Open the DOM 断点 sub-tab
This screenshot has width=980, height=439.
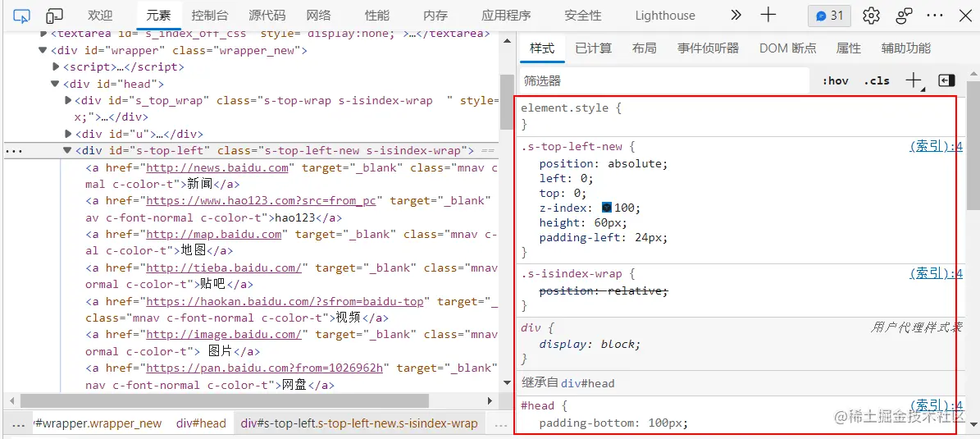787,48
